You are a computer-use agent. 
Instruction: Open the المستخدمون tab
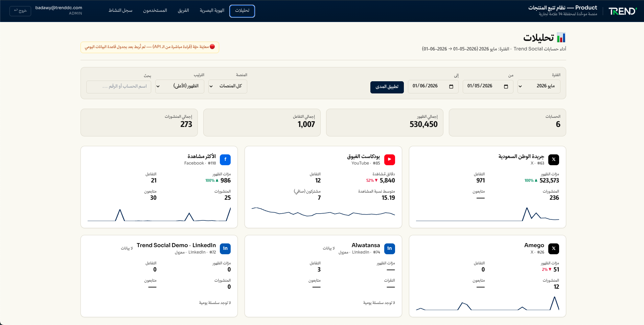coord(155,11)
